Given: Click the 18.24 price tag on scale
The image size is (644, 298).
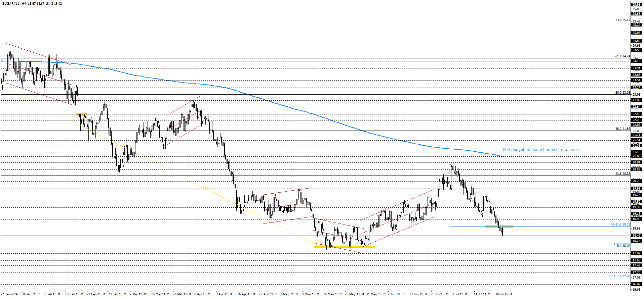Looking at the screenshot, I should click(x=636, y=241).
